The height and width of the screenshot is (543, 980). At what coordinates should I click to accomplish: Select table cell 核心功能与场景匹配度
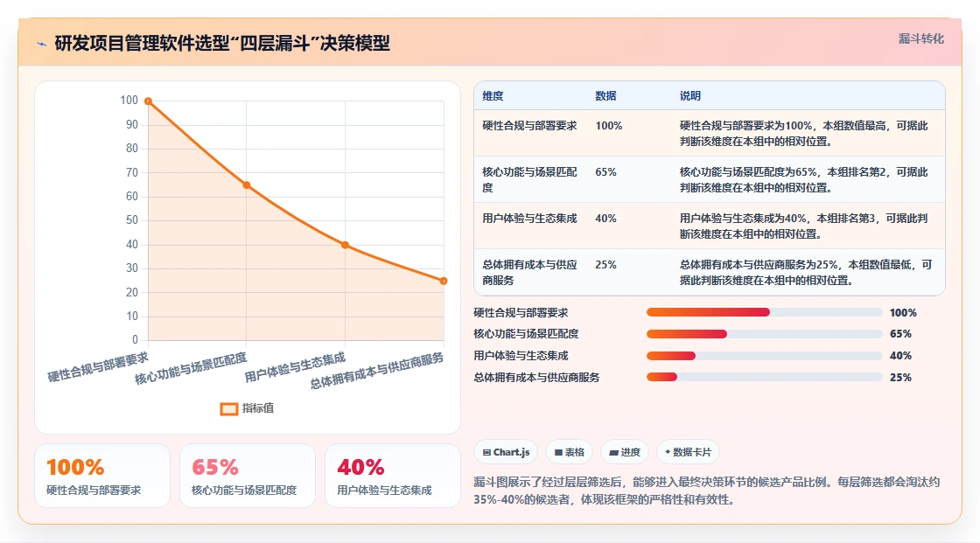tap(529, 179)
